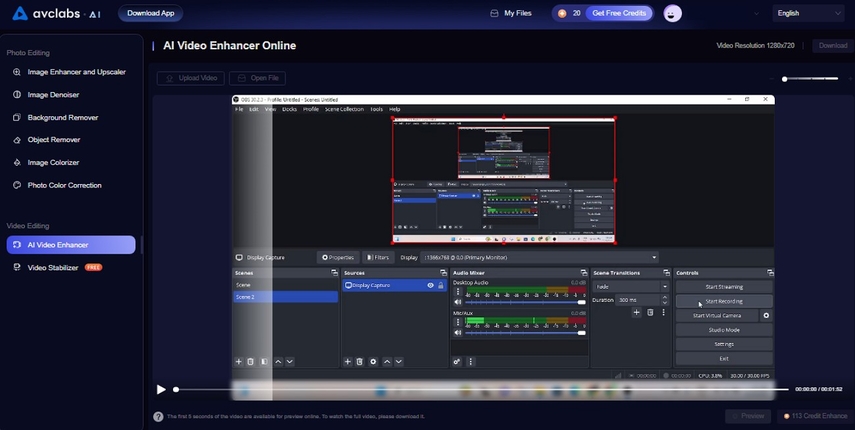
Task: Pop out the OBS Scene Transitions dock
Action: [x=666, y=273]
